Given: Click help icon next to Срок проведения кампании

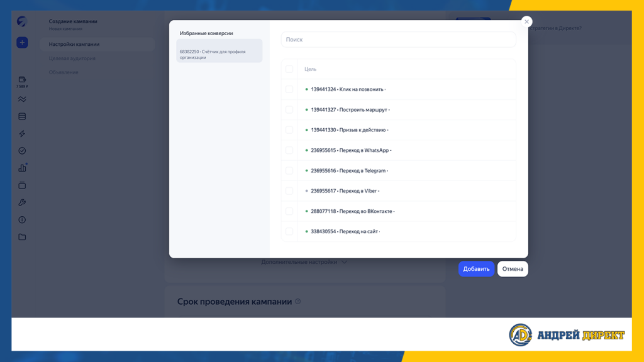Looking at the screenshot, I should [x=298, y=302].
